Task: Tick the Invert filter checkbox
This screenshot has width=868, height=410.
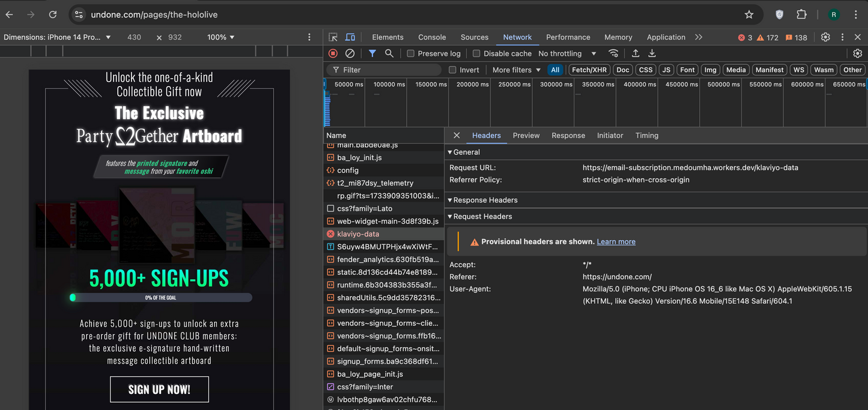Action: point(452,70)
